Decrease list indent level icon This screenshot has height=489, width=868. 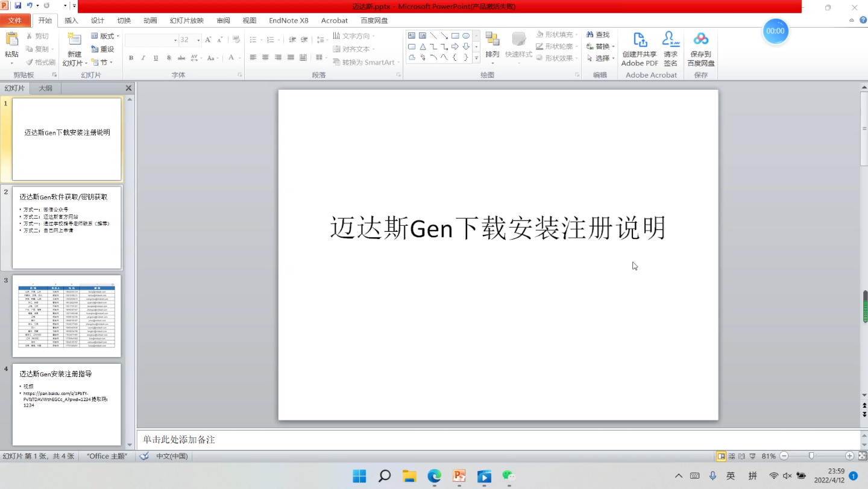(x=293, y=40)
